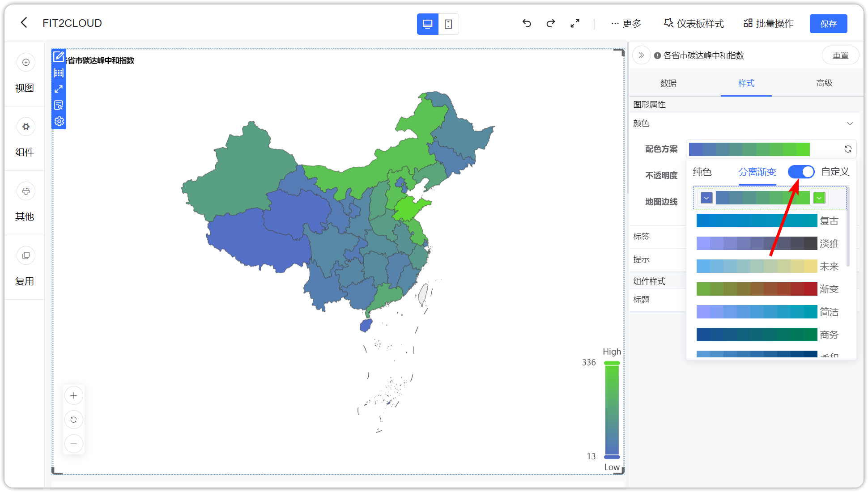Open the green end color picker
Viewport: 868px width, 492px height.
(x=819, y=198)
